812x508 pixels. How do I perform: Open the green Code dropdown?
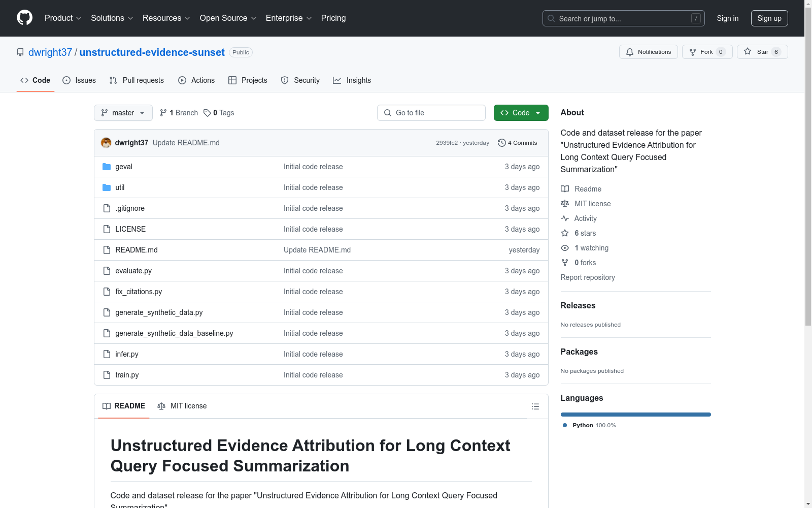pos(521,113)
